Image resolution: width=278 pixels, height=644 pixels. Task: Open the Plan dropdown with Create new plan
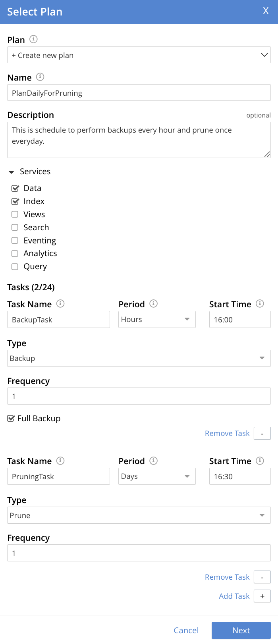pos(139,55)
